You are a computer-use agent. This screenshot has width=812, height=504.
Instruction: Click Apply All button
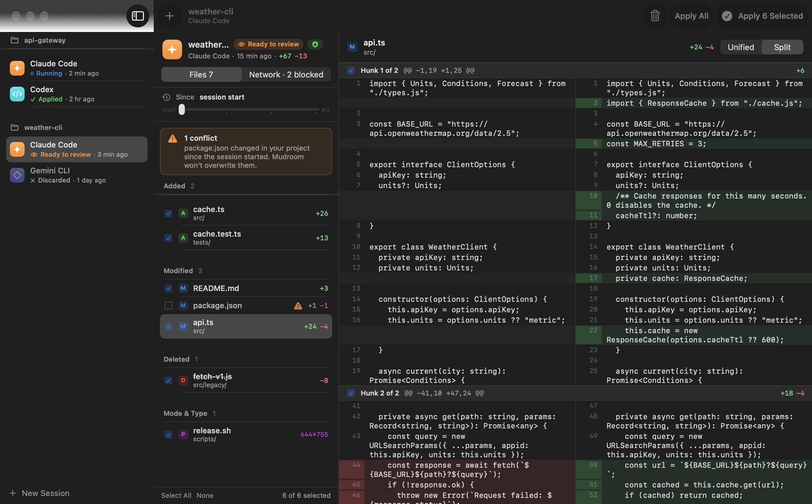coord(691,16)
